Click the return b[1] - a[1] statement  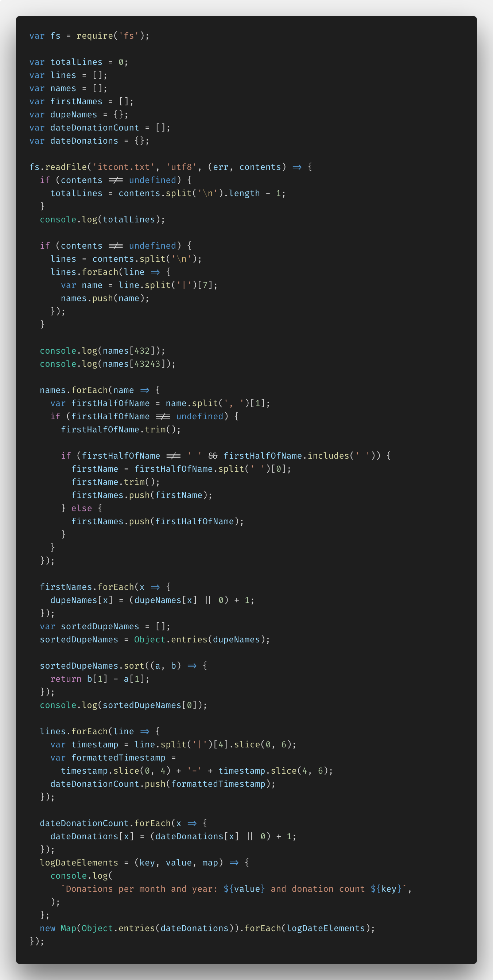click(x=100, y=679)
